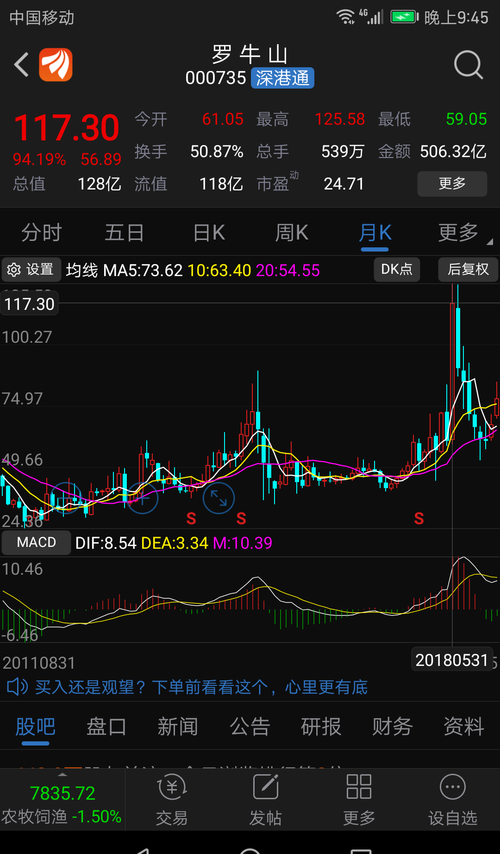
Task: Open the 财务 tab
Action: click(x=392, y=727)
